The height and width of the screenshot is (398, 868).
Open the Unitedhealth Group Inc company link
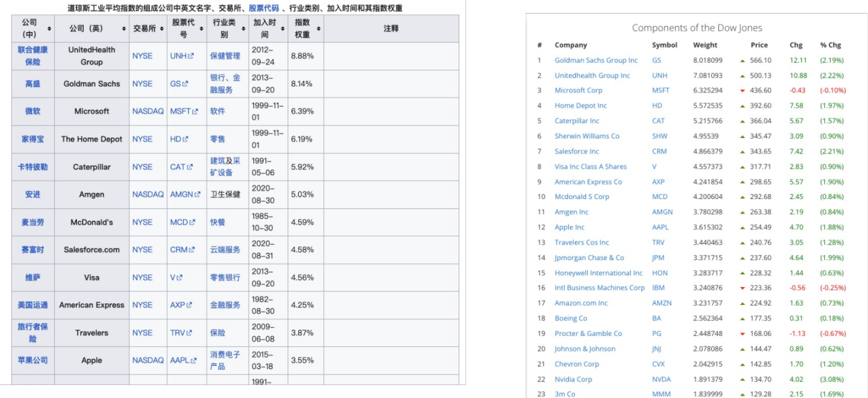(592, 76)
